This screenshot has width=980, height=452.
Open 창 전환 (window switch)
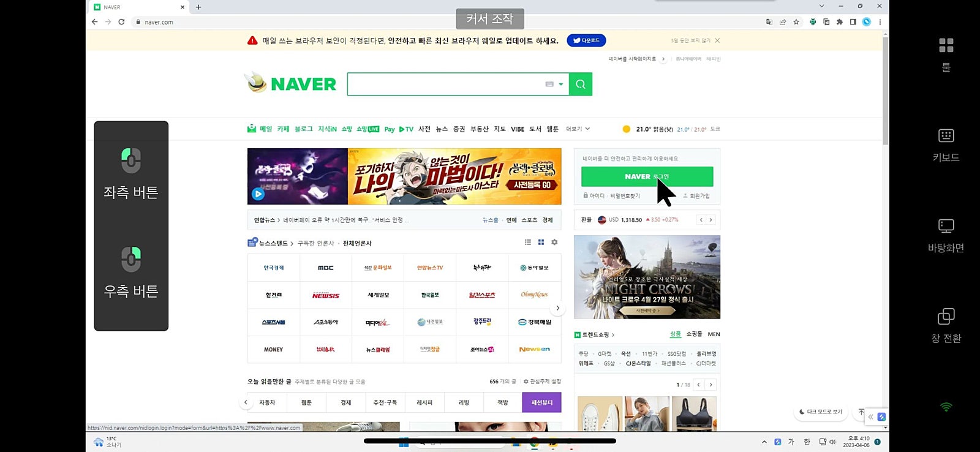click(946, 326)
